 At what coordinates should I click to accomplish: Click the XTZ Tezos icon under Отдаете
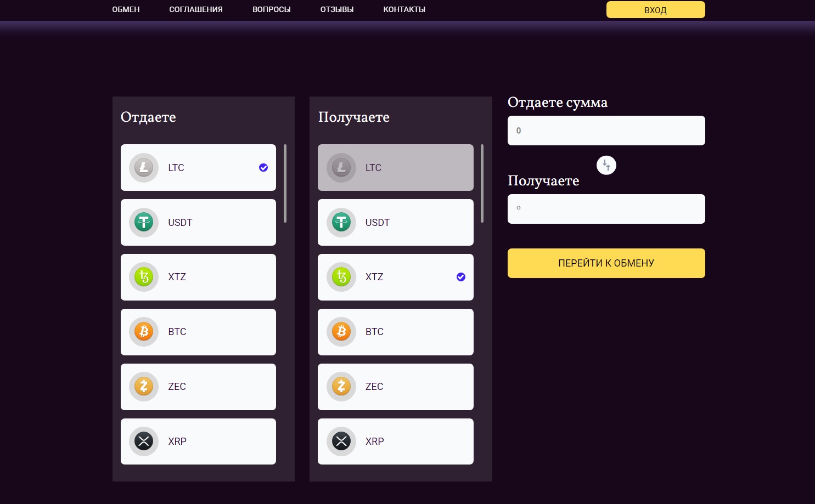point(144,277)
